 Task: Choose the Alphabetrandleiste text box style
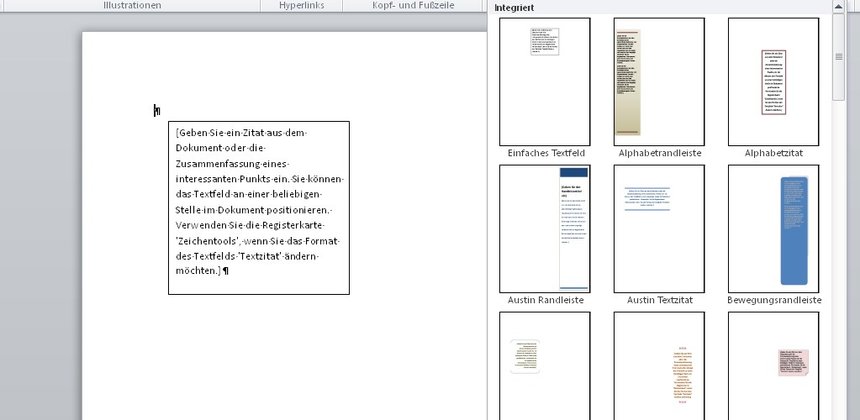659,82
